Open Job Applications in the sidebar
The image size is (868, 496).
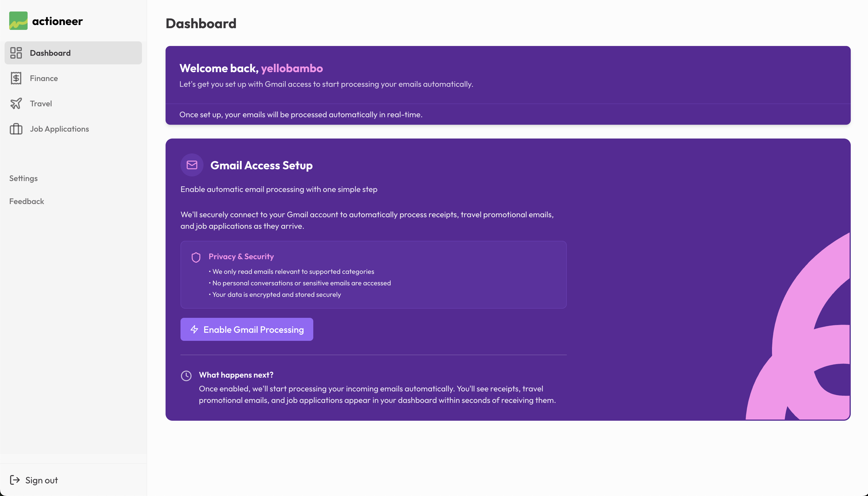tap(59, 129)
